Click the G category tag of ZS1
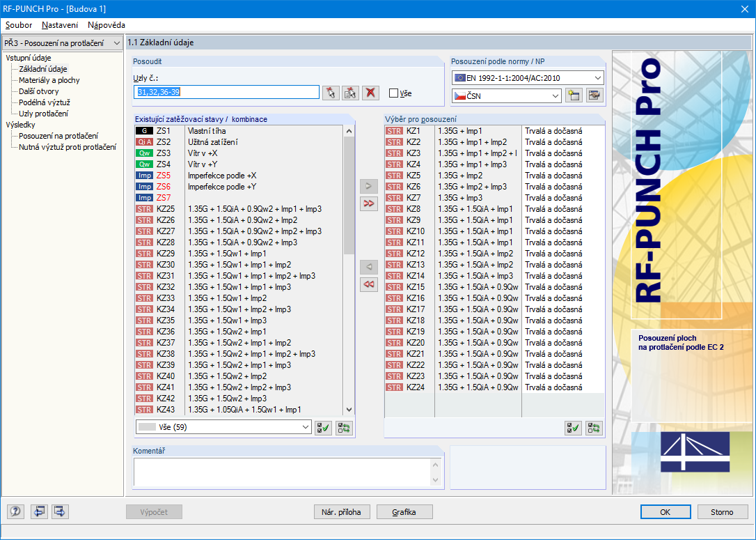The width and height of the screenshot is (756, 540). click(145, 131)
